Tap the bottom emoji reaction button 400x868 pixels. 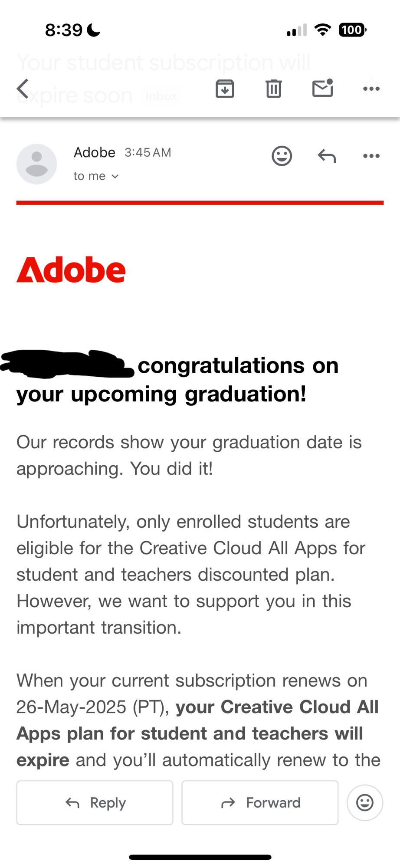(x=365, y=802)
